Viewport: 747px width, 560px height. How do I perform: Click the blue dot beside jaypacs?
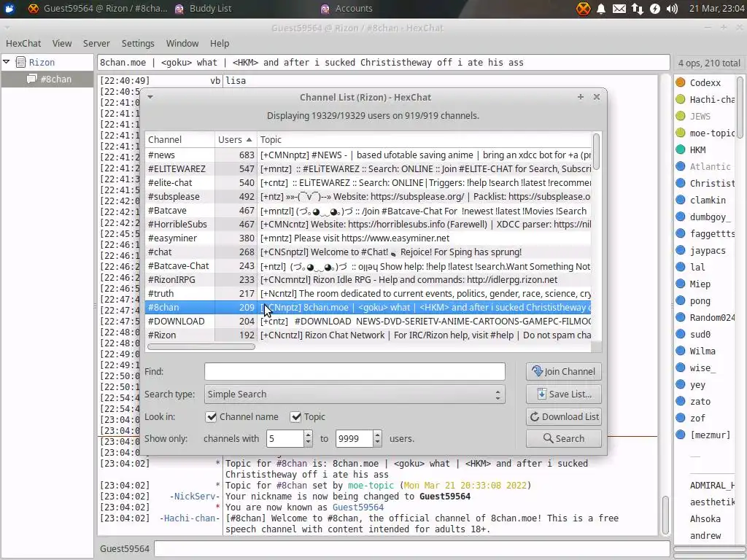point(681,250)
